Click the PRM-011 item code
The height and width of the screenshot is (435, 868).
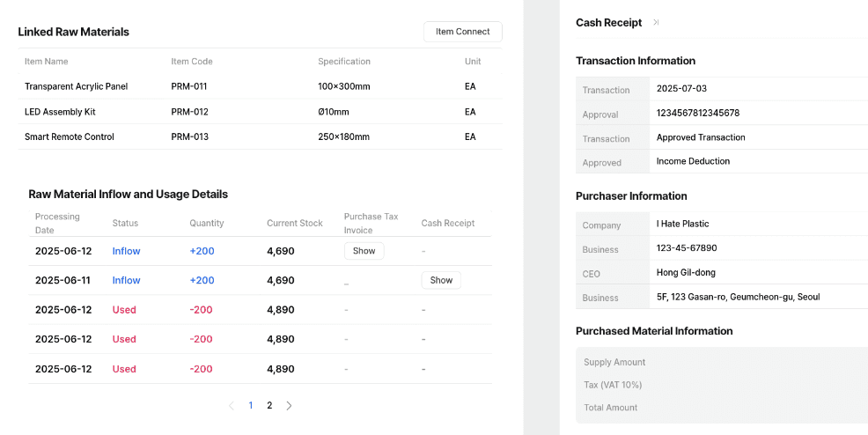point(189,86)
